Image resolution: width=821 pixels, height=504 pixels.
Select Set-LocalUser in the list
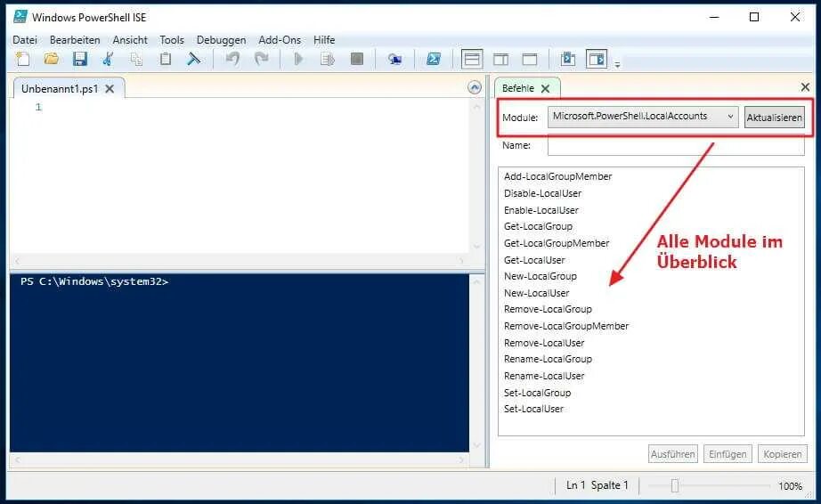(533, 409)
